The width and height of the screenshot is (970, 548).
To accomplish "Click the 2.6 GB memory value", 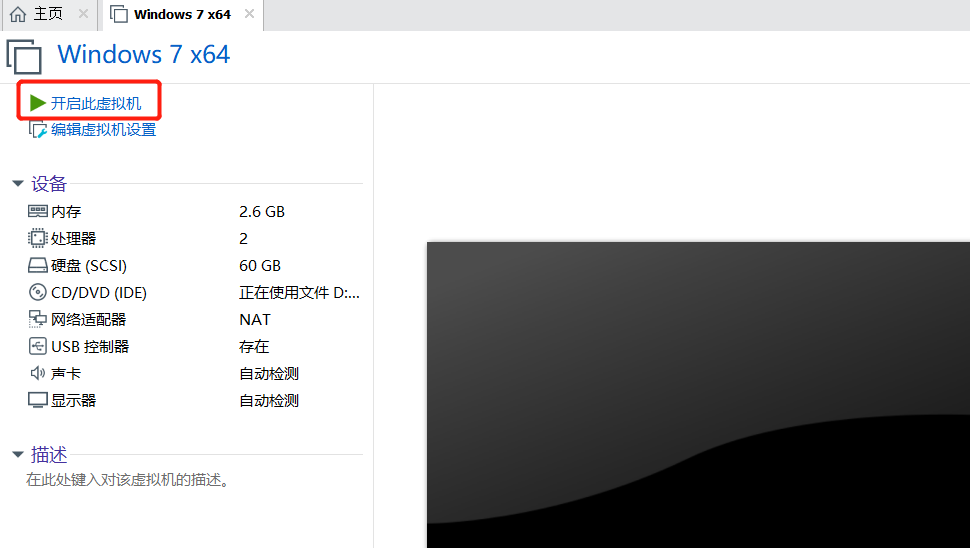I will pos(262,212).
